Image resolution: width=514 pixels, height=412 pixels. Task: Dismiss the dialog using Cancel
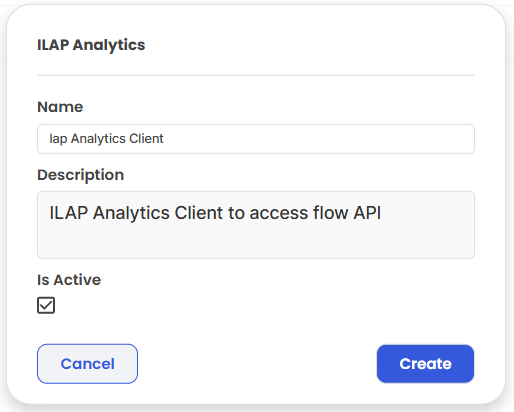tap(87, 364)
